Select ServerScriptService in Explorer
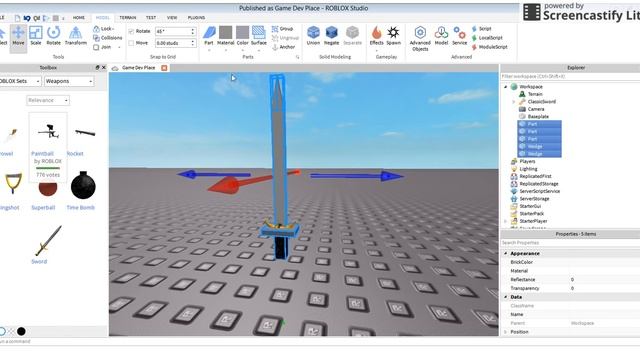The width and height of the screenshot is (640, 360). point(540,191)
